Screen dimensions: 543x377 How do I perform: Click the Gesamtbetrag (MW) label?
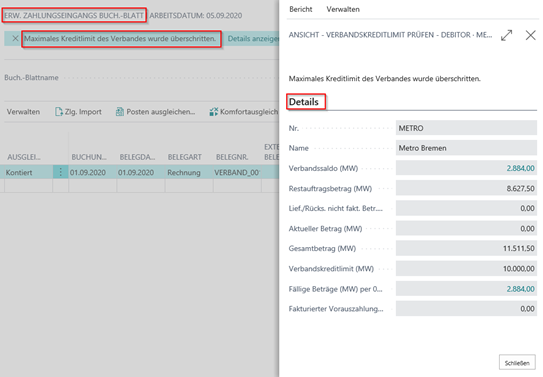[x=322, y=248]
